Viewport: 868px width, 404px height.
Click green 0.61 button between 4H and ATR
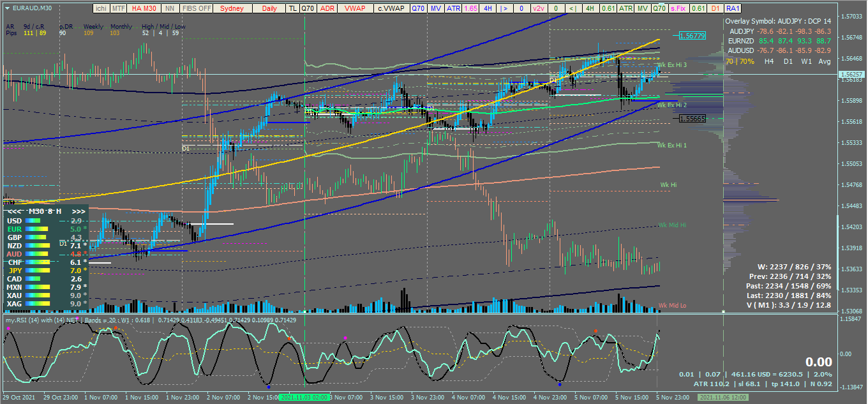coord(608,8)
